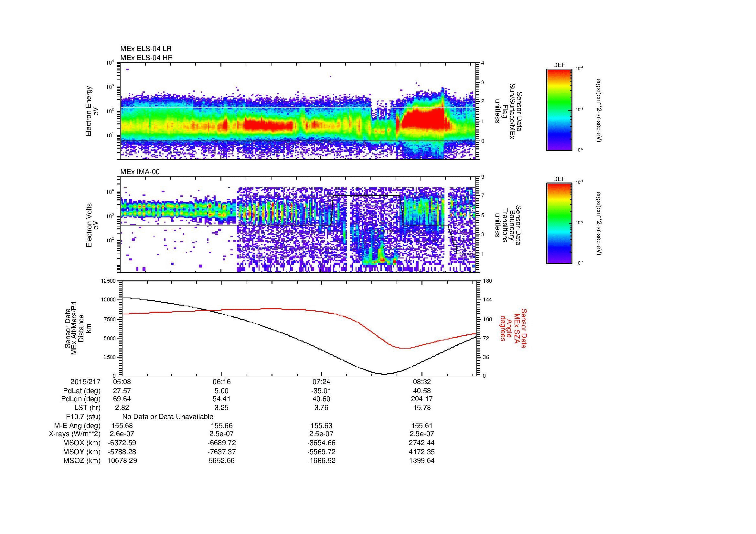Click the lower DEF color bar
Image resolution: width=756 pixels, height=534 pixels.
point(559,224)
